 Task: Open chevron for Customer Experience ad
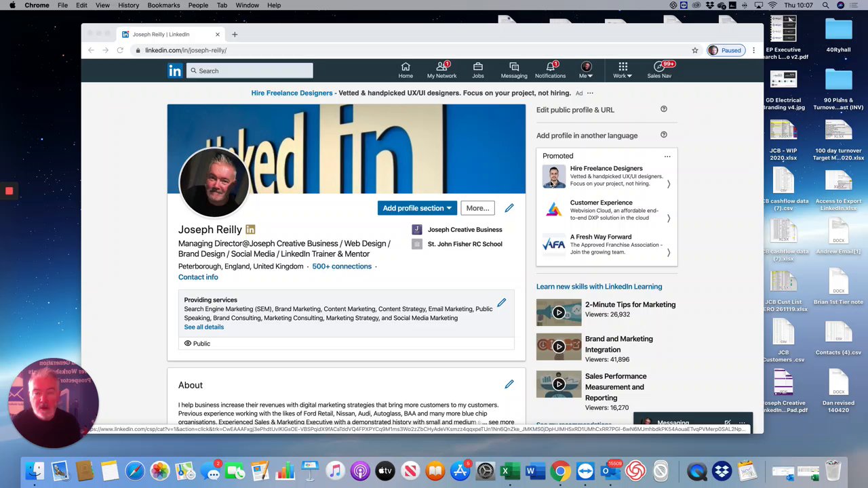(x=669, y=218)
